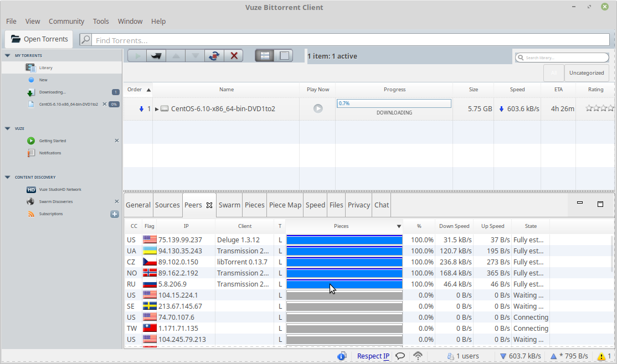Open Vuze StudioHD Network
Image resolution: width=617 pixels, height=364 pixels.
(x=62, y=190)
